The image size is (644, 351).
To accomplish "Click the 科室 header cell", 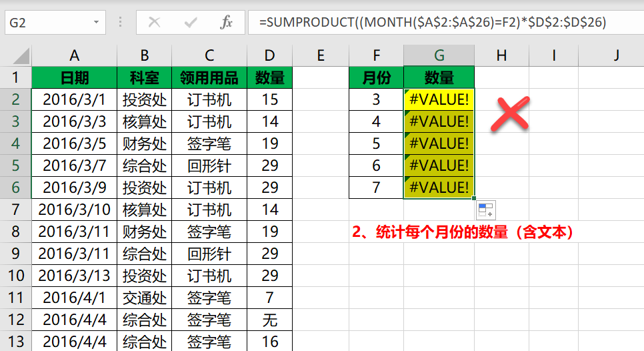I will [x=144, y=77].
